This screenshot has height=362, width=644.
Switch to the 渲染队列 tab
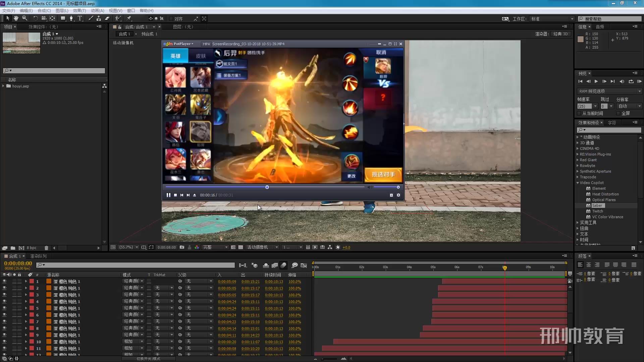pos(38,256)
